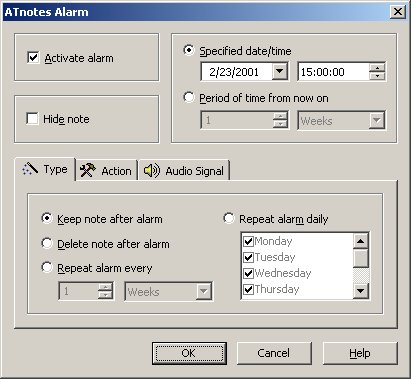Select Period of time from now on
This screenshot has height=379, width=411.
189,97
